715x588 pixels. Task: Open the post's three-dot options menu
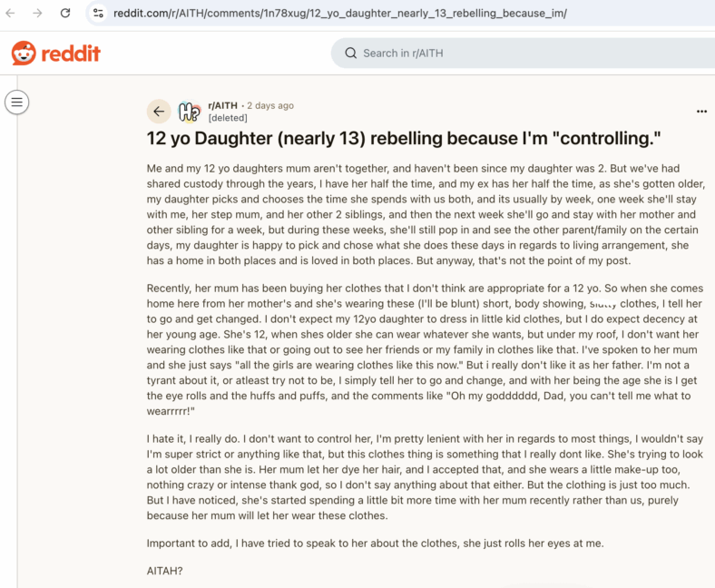(x=701, y=112)
